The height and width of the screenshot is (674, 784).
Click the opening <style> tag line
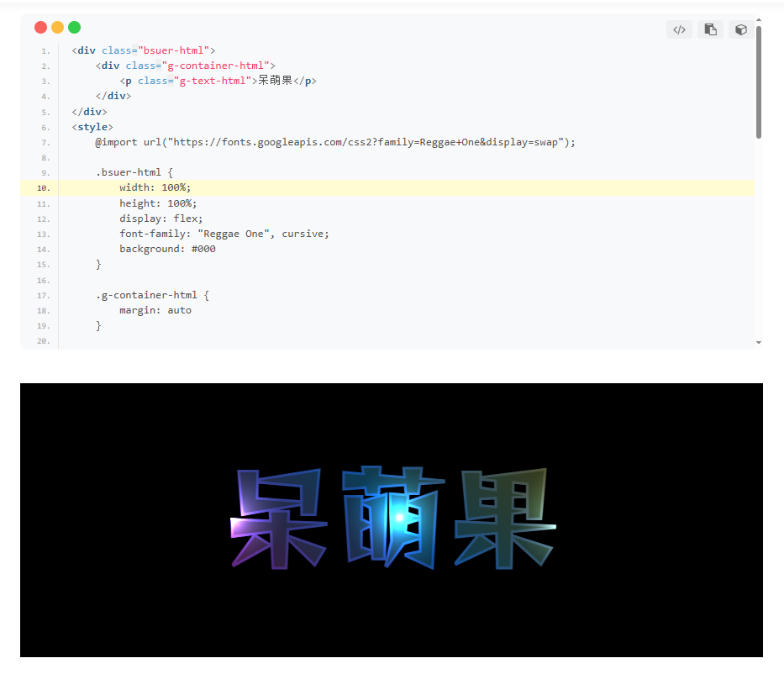pos(92,127)
